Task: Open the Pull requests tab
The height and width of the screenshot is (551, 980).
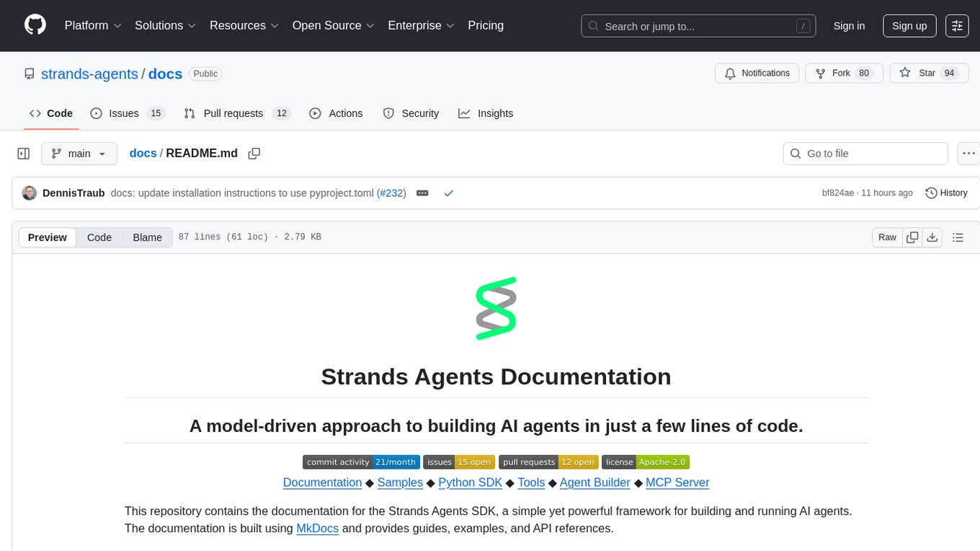Action: pos(237,113)
